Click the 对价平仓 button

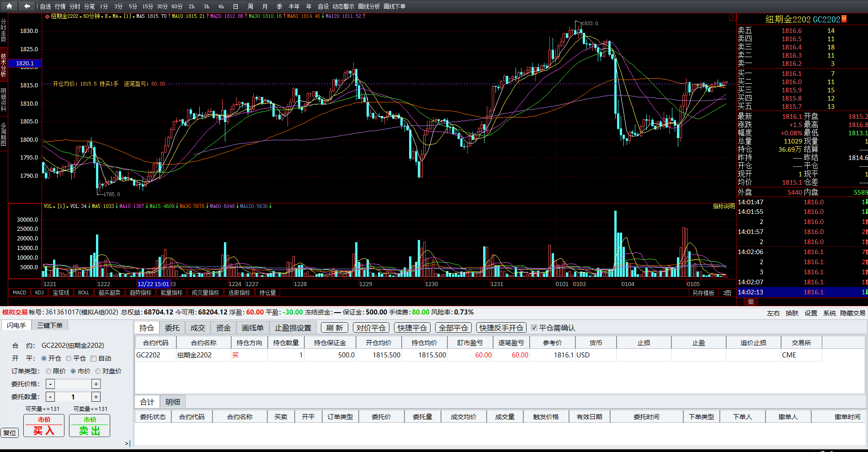click(371, 328)
